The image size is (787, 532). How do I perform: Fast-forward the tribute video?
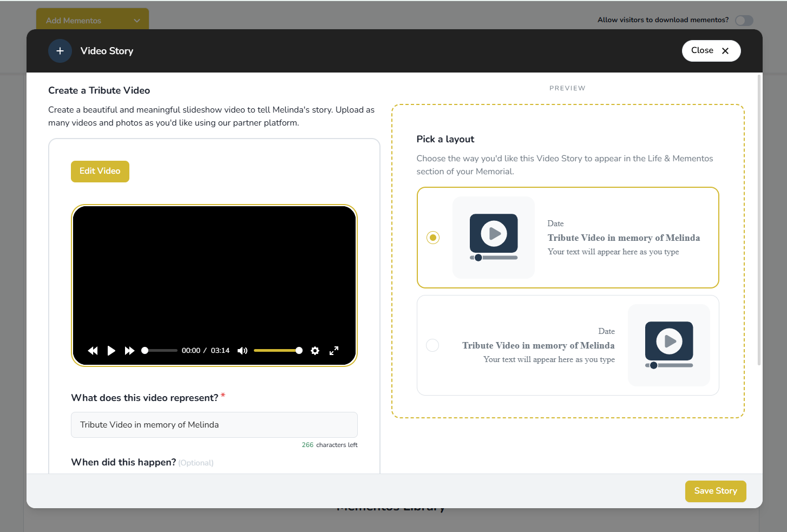(129, 351)
